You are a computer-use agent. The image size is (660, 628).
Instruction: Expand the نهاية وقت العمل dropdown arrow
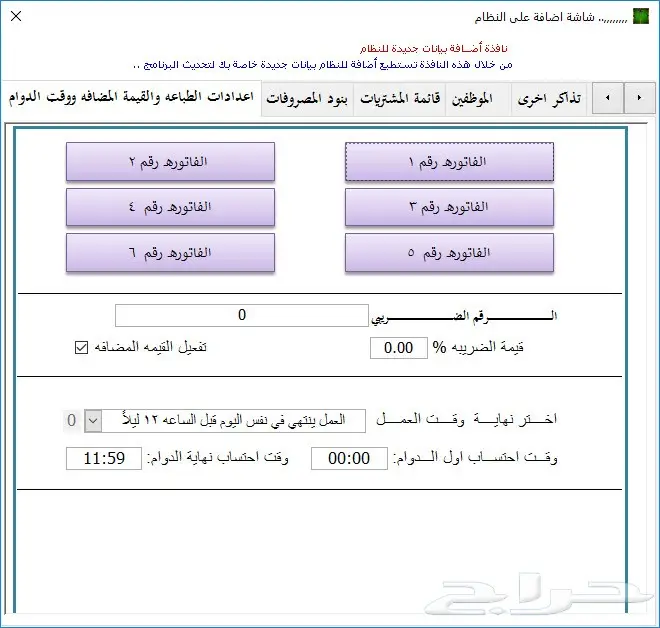pos(93,420)
